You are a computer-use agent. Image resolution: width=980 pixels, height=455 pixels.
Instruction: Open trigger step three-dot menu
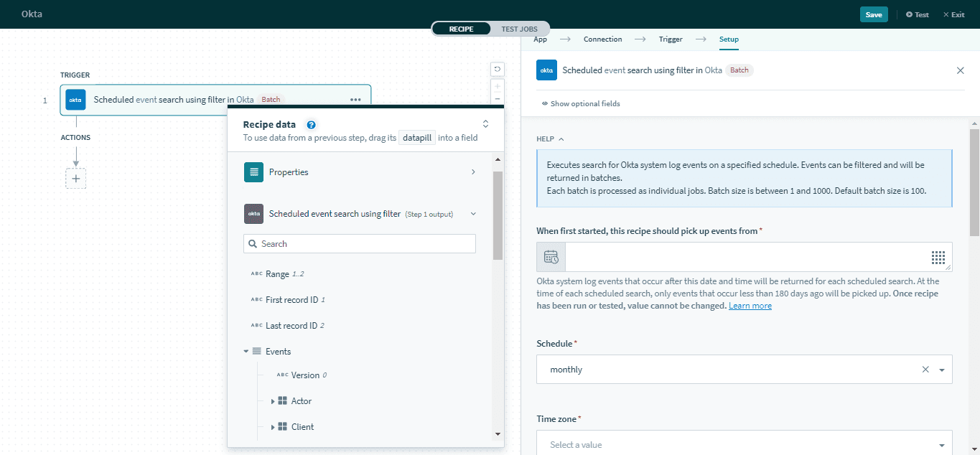[355, 100]
